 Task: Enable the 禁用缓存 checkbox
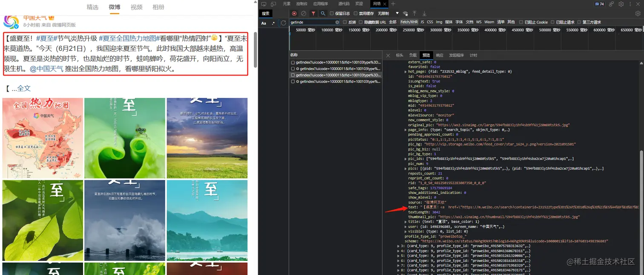pos(356,14)
